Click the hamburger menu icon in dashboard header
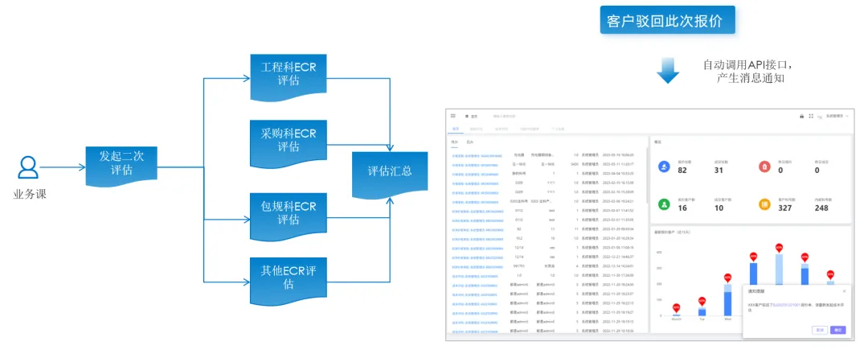The width and height of the screenshot is (868, 354). pyautogui.click(x=453, y=117)
